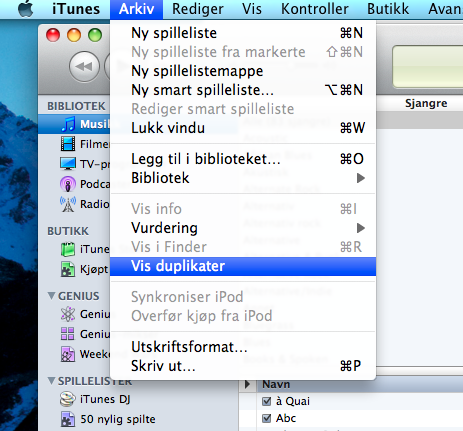The width and height of the screenshot is (463, 431).
Task: Choose Lukk vindu
Action: coord(243,128)
